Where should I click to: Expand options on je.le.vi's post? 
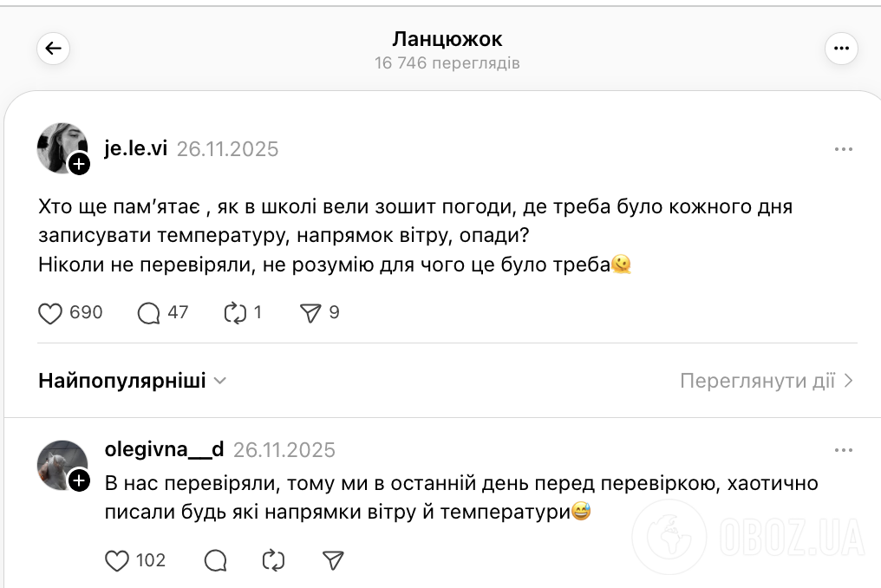pos(843,148)
